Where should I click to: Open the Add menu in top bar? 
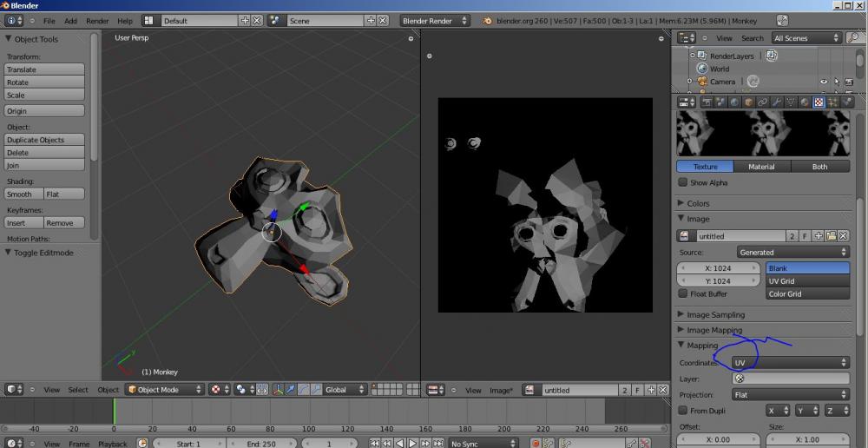point(71,21)
